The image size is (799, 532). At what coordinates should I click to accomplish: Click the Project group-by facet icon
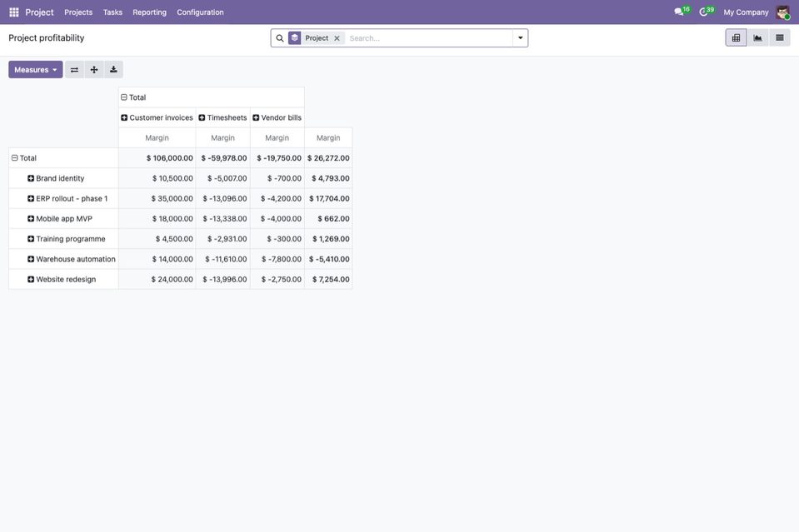coord(295,38)
